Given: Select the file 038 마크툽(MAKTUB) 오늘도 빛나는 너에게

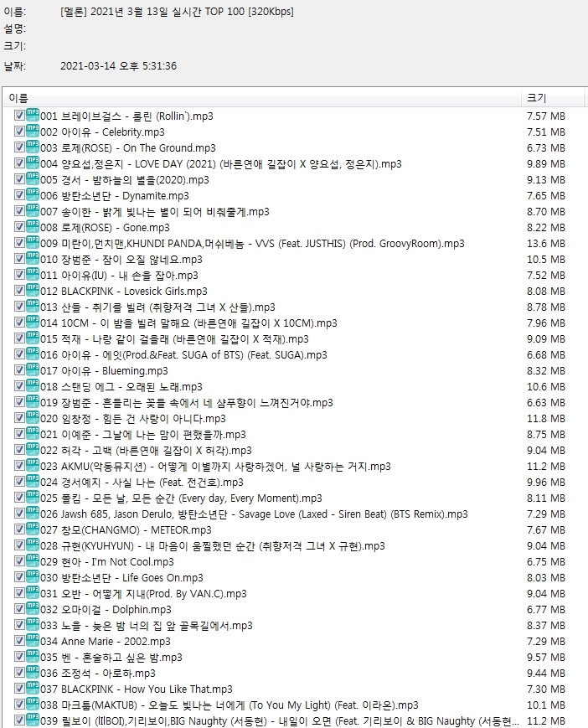Looking at the screenshot, I should (230, 705).
